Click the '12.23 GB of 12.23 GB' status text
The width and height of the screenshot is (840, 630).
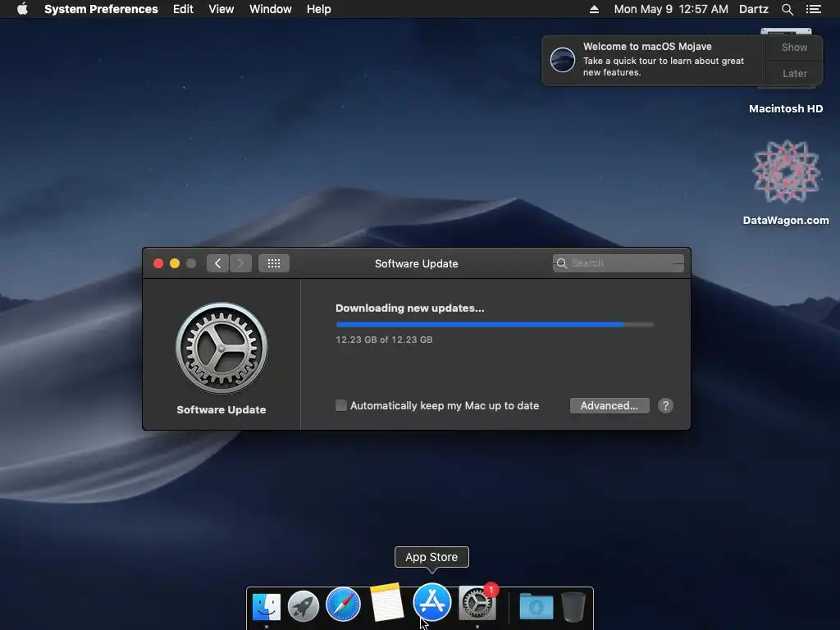[x=384, y=340]
